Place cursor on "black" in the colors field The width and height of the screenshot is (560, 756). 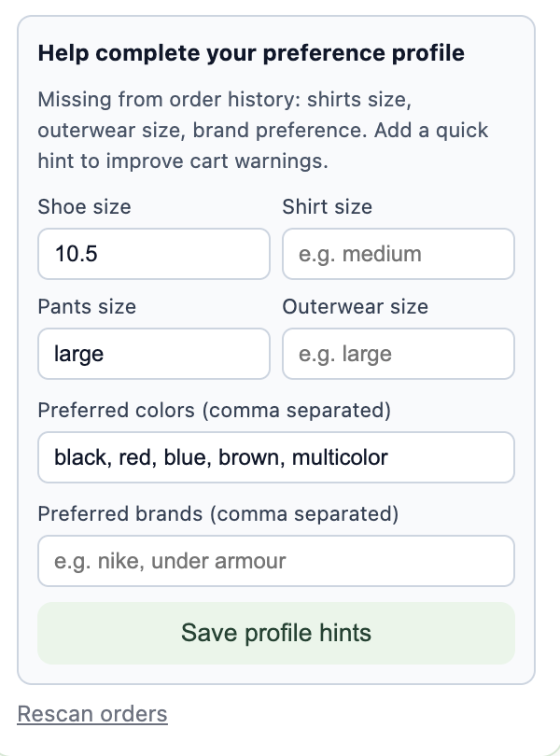click(78, 457)
